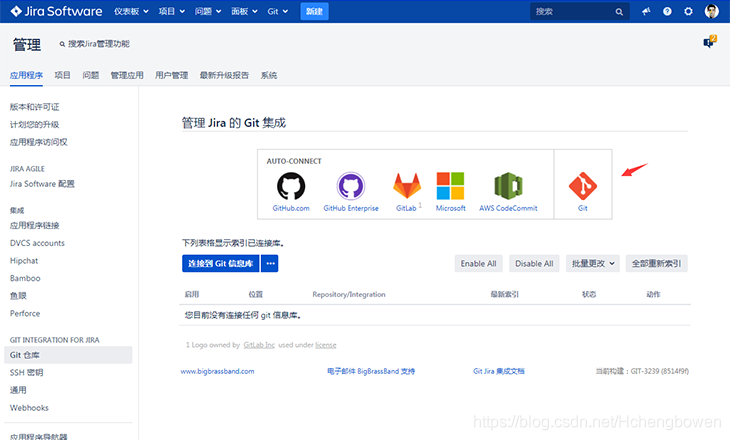This screenshot has width=730, height=440.
Task: Switch to the 最新升级报告 tab
Action: 224,75
